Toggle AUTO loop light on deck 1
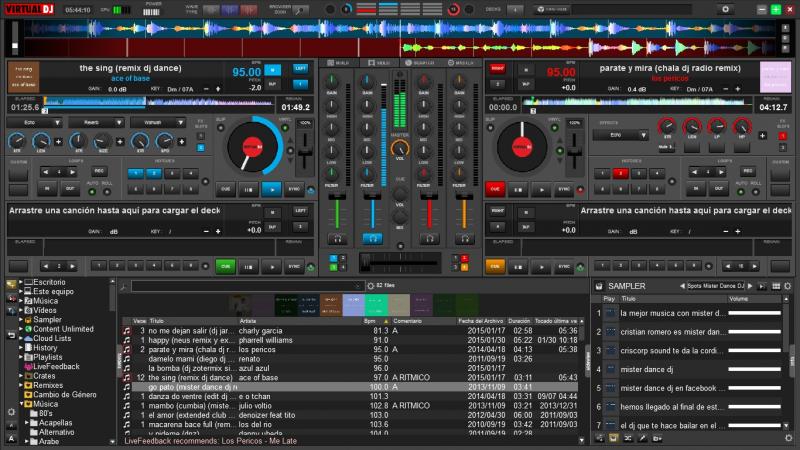 pos(92,192)
